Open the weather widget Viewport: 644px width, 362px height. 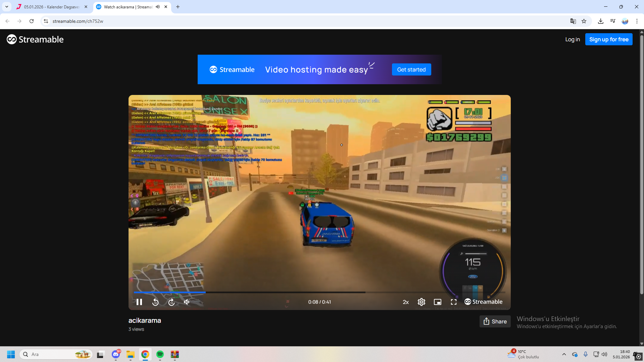coord(524,354)
